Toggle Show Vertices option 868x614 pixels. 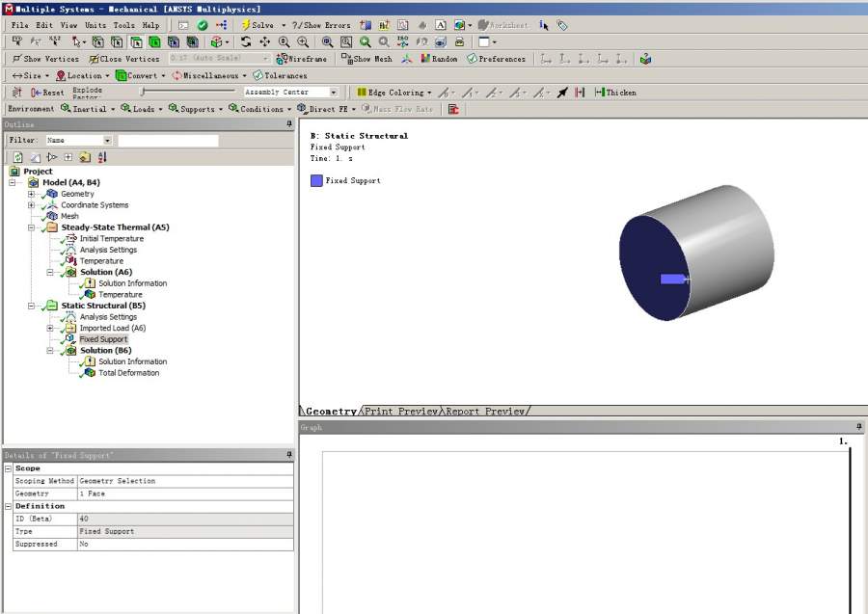pos(45,59)
